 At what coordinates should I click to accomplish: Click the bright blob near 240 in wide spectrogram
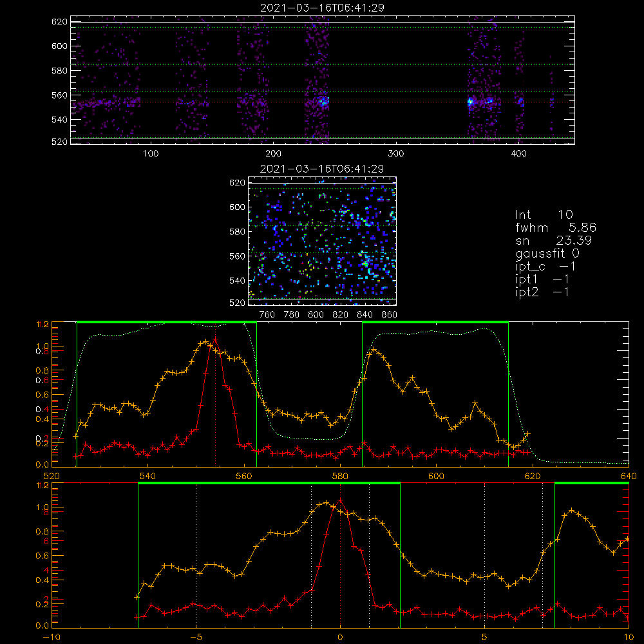[x=324, y=101]
